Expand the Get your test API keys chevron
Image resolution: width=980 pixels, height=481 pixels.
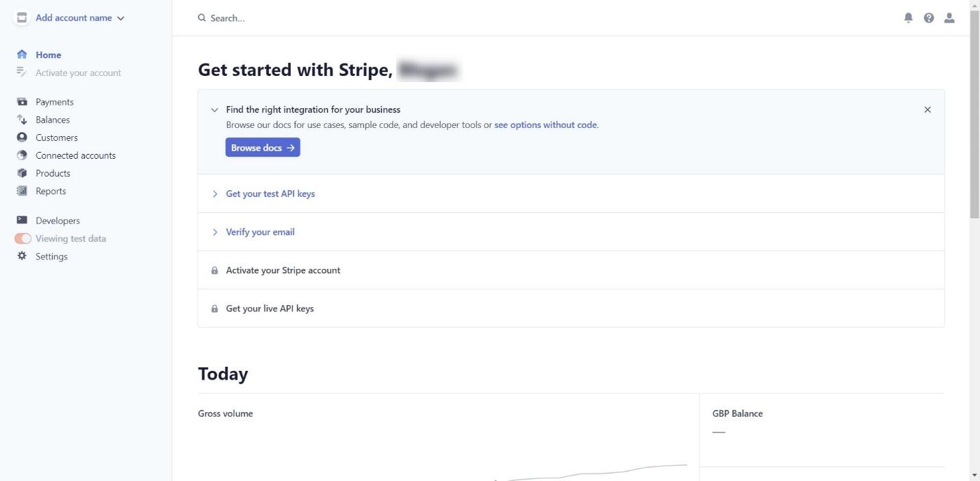coord(215,194)
